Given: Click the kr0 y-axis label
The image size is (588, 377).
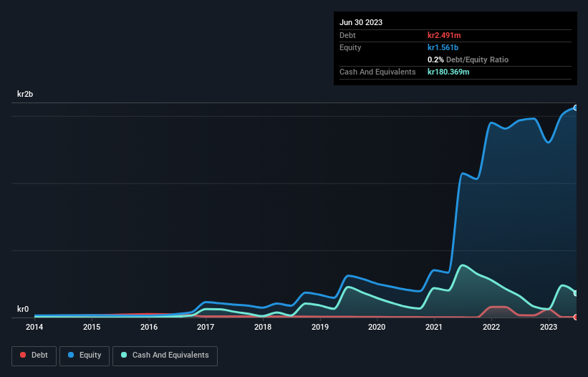Looking at the screenshot, I should (23, 309).
